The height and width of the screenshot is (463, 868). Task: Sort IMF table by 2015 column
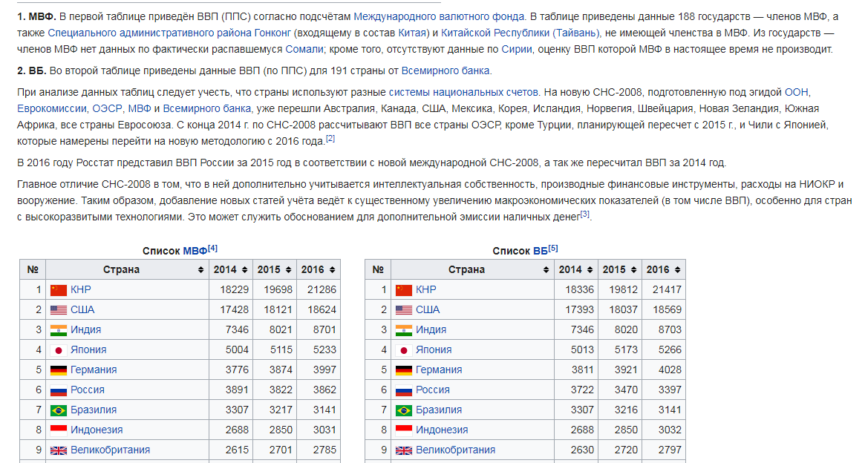275,269
